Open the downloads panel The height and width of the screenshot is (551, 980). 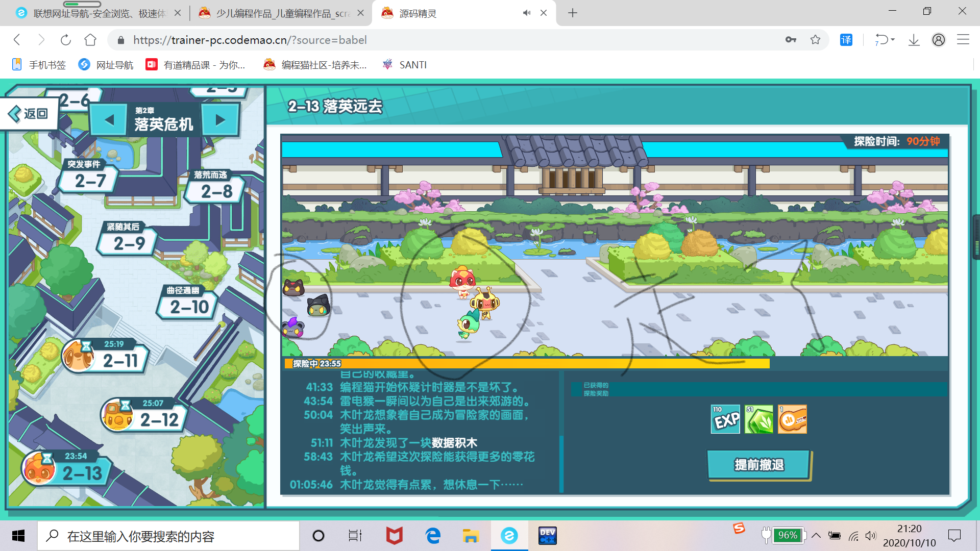(914, 40)
